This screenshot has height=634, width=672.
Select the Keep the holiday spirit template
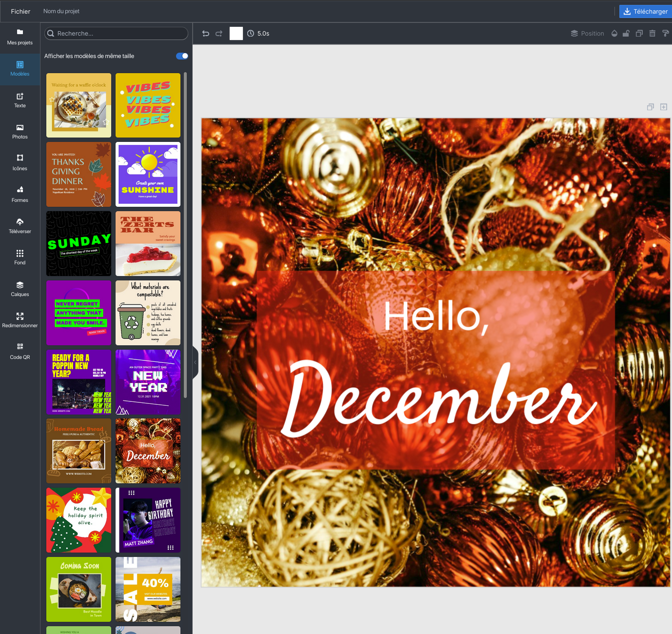[x=79, y=520]
